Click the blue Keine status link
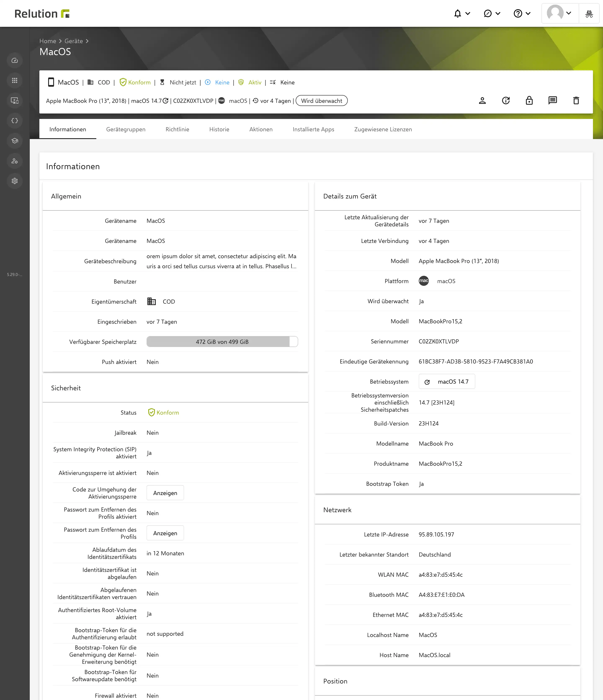The image size is (603, 700). coord(222,83)
